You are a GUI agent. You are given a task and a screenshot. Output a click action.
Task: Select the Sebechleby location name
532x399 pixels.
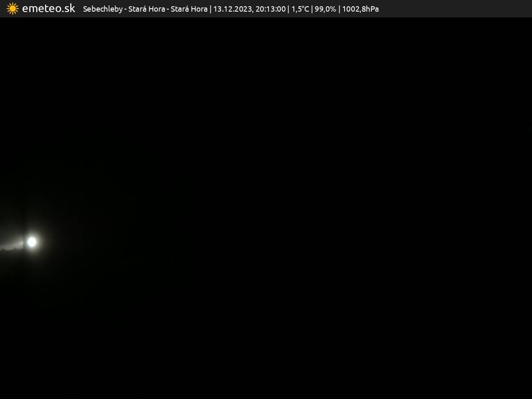pos(103,9)
